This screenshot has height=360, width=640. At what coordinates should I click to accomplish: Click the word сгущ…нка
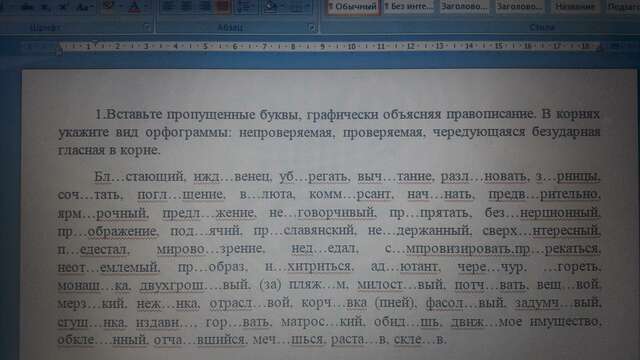pos(92,322)
